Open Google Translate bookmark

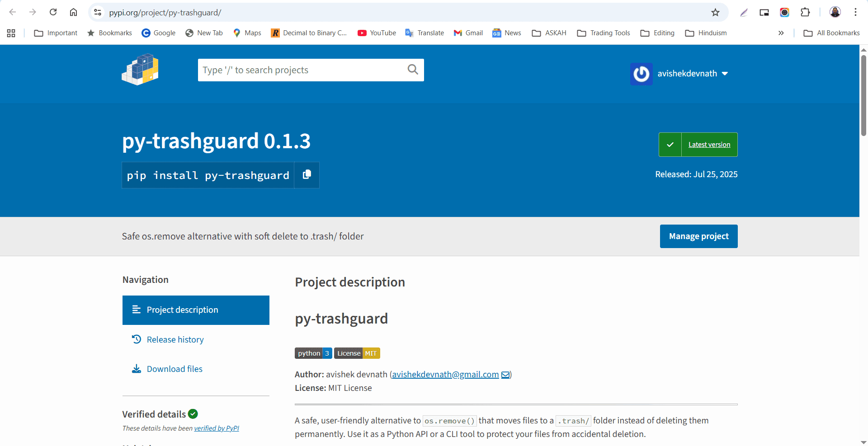(x=424, y=33)
